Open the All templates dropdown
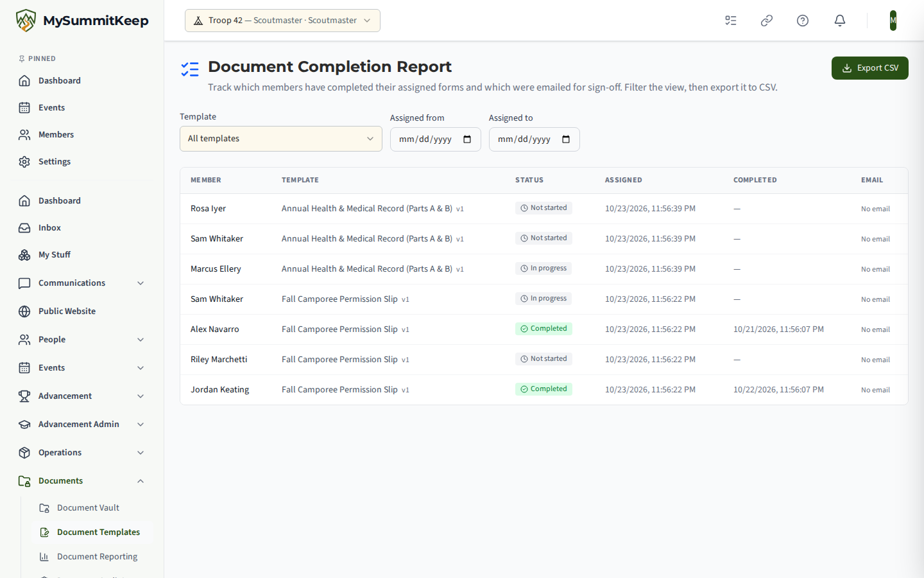The width and height of the screenshot is (924, 578). coord(281,139)
